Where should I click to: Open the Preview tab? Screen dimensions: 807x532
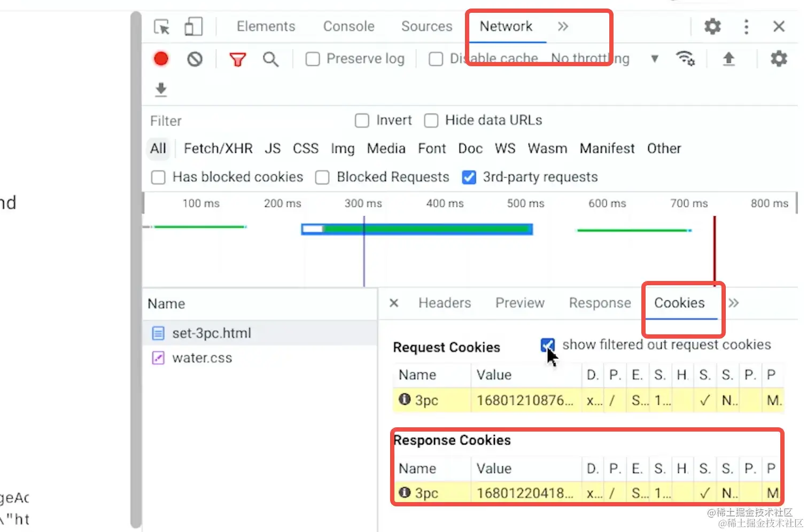519,303
